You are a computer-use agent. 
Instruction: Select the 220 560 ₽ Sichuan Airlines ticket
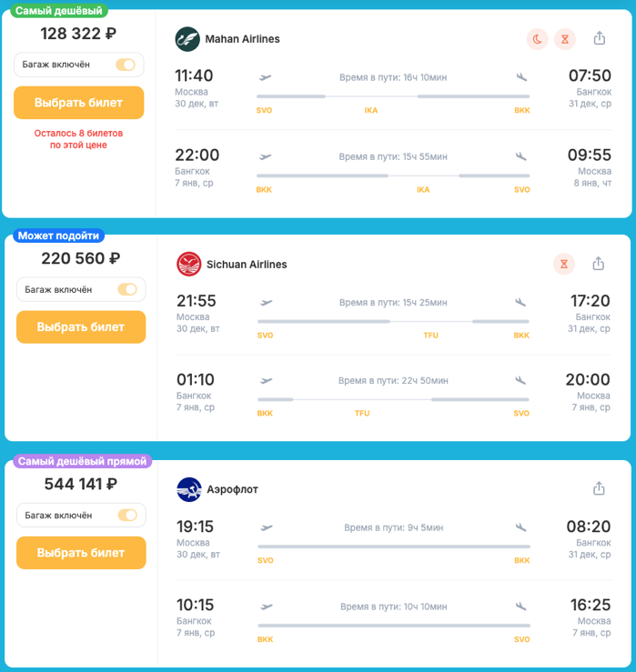(x=81, y=327)
